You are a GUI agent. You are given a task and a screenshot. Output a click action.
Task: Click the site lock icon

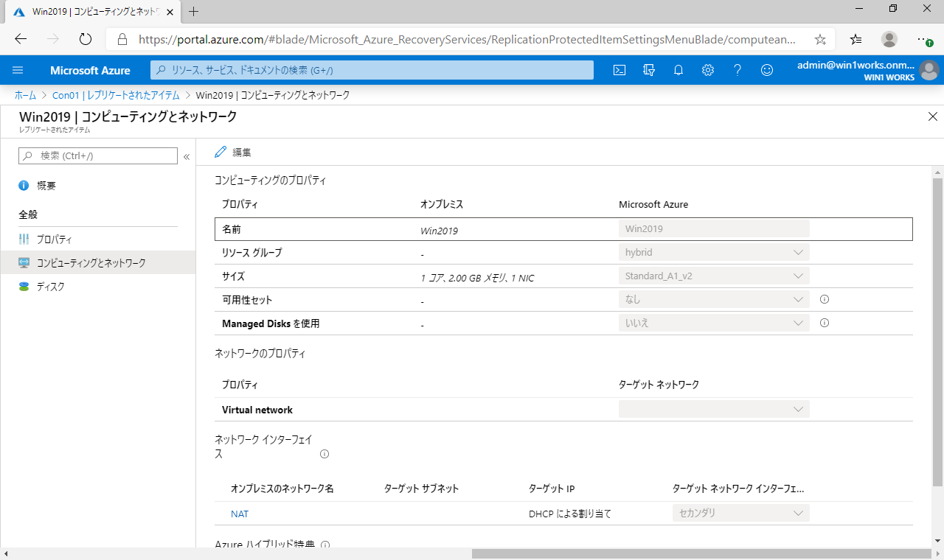(123, 39)
